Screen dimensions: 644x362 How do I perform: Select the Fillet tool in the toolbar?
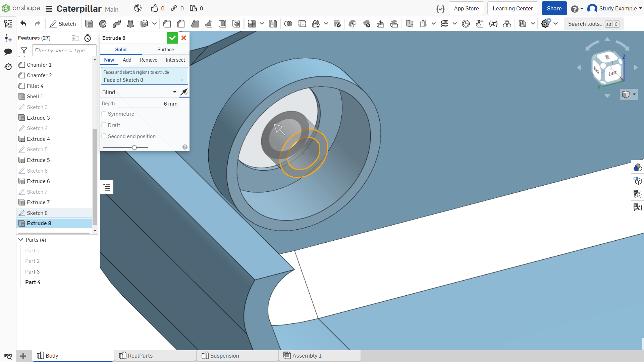[x=167, y=23]
